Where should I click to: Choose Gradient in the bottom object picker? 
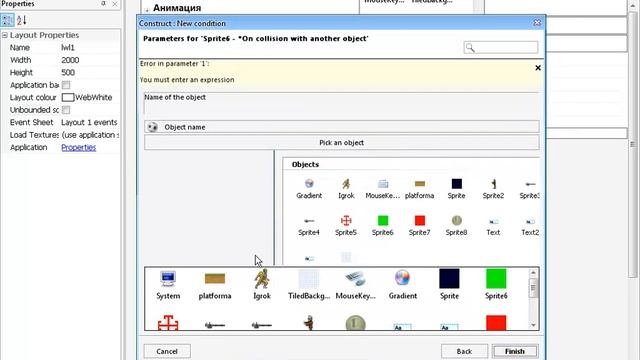[402, 285]
